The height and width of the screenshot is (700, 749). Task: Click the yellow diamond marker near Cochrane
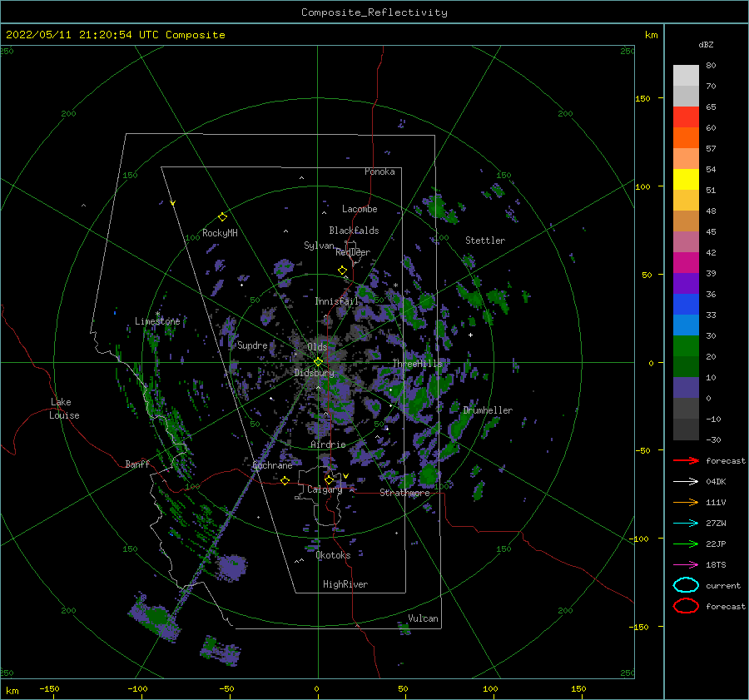(285, 481)
